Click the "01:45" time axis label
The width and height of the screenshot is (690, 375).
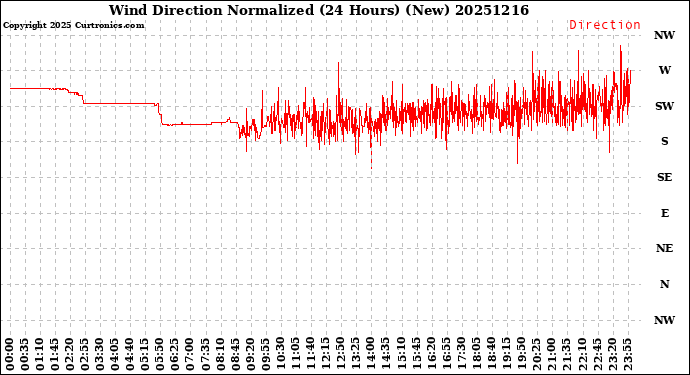pos(55,355)
